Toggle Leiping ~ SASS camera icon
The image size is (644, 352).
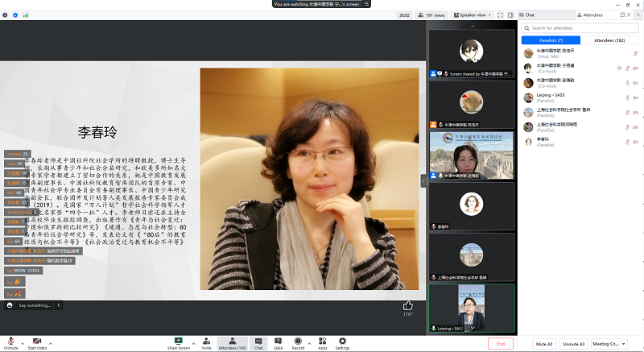point(635,97)
